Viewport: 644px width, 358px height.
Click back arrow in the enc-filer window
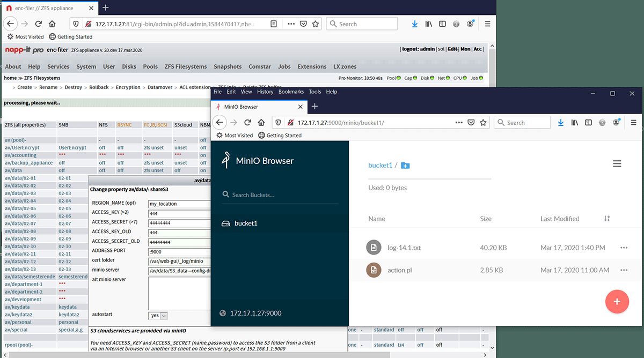(10, 24)
